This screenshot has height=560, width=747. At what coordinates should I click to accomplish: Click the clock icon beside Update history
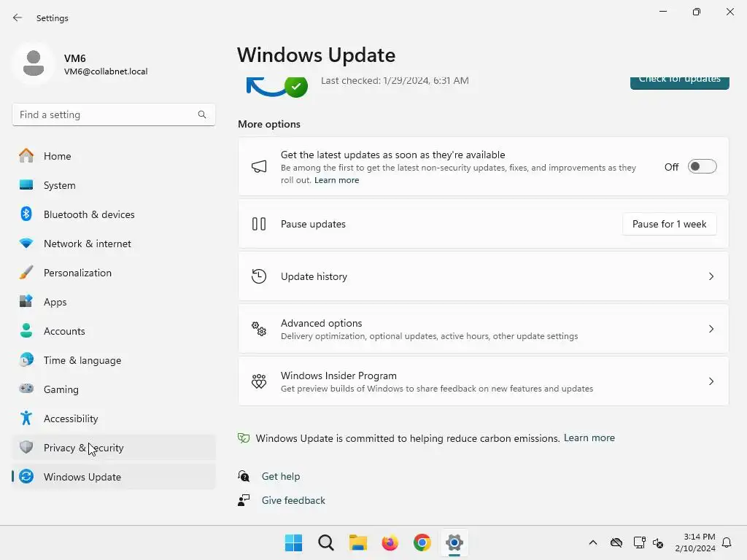[259, 276]
